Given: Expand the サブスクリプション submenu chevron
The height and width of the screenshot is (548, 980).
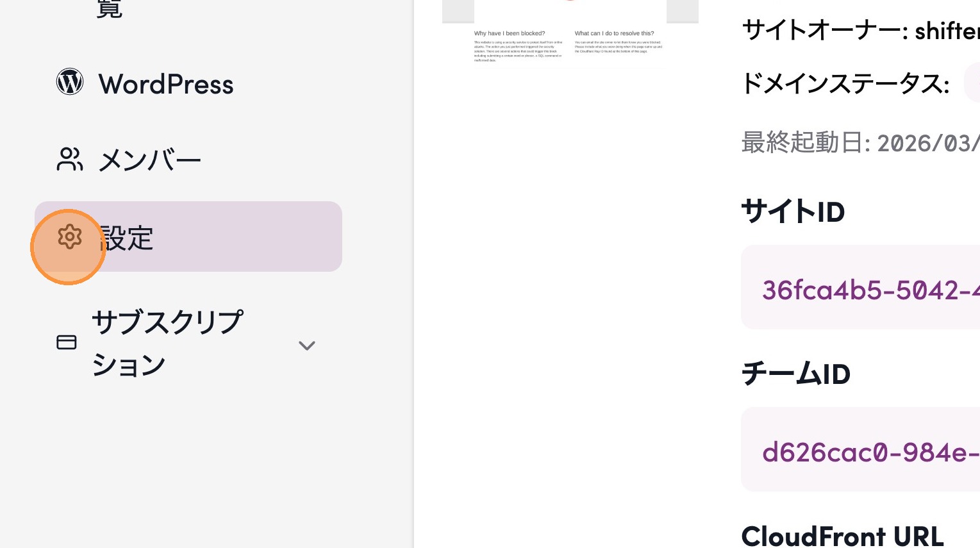Looking at the screenshot, I should click(307, 345).
